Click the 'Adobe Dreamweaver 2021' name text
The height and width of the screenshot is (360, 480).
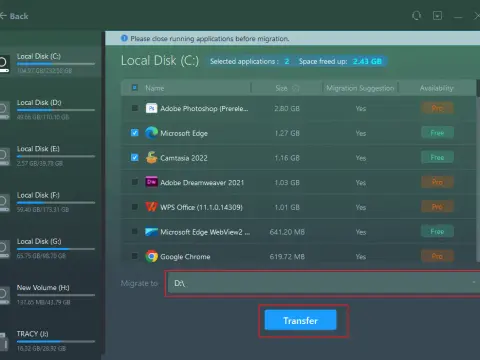tap(202, 183)
